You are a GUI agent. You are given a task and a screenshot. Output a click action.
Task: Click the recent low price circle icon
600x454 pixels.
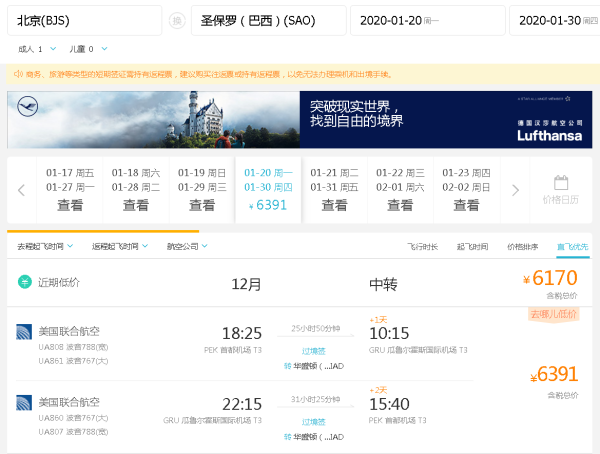pos(24,283)
